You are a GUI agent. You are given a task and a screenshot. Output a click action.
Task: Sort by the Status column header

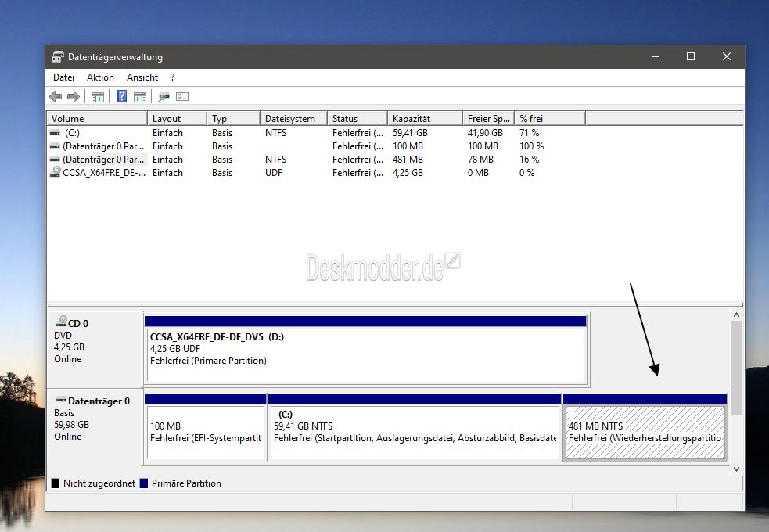358,119
